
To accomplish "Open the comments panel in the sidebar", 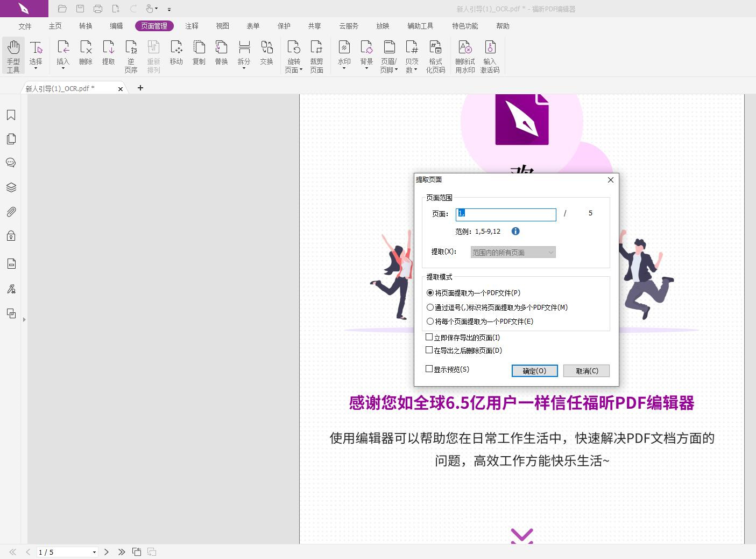I will pyautogui.click(x=11, y=162).
